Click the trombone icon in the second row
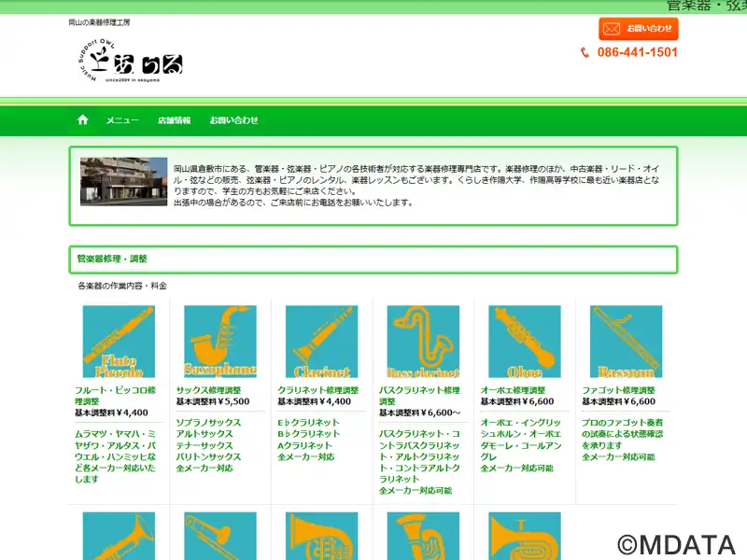 coord(220,537)
